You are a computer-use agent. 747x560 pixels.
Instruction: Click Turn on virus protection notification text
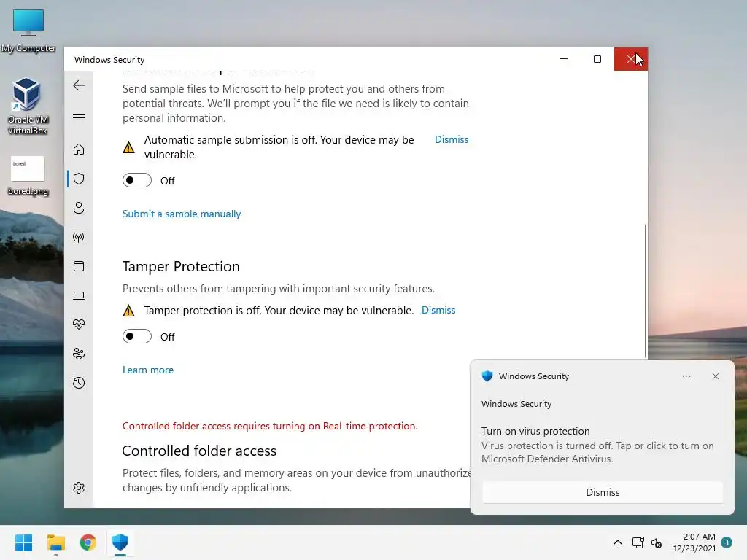tap(535, 431)
